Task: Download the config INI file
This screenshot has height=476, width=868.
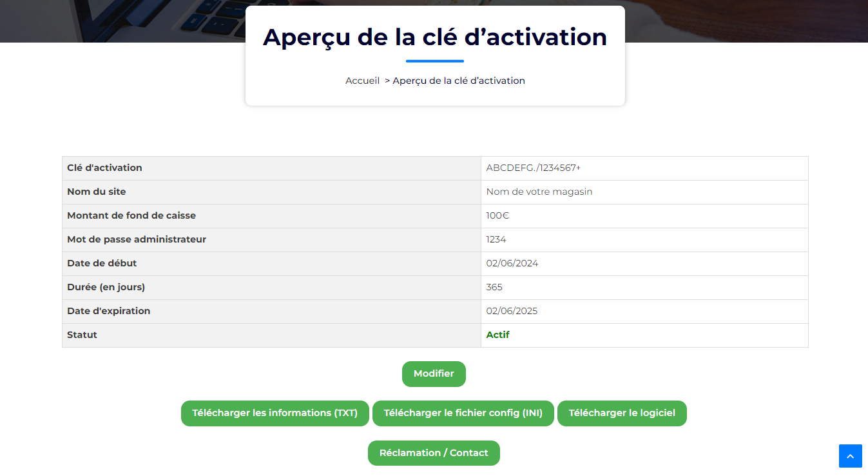Action: click(463, 413)
